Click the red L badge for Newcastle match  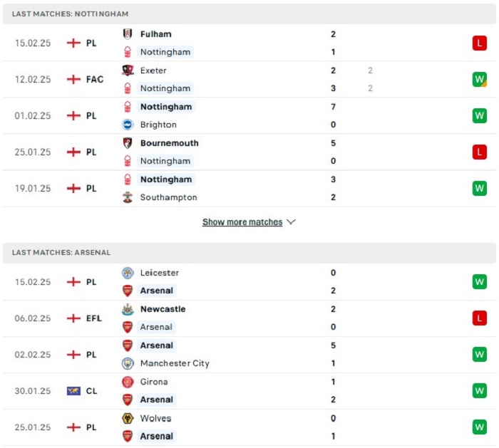point(480,318)
